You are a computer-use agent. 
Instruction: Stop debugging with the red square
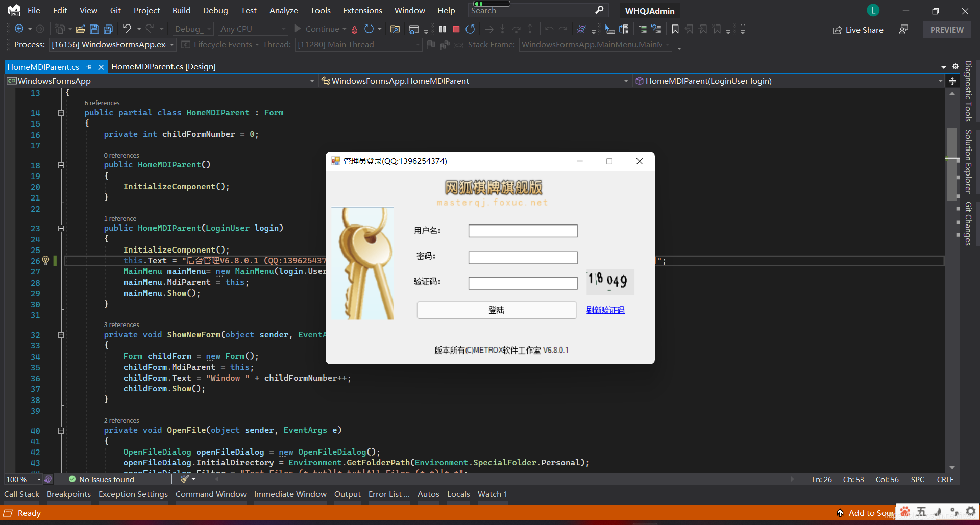(x=456, y=29)
